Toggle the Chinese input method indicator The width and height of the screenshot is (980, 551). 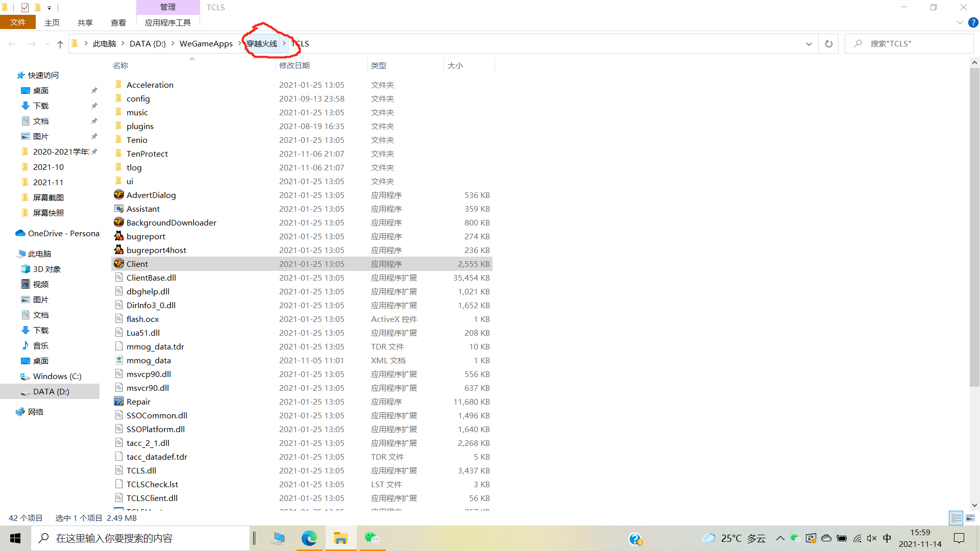(887, 538)
